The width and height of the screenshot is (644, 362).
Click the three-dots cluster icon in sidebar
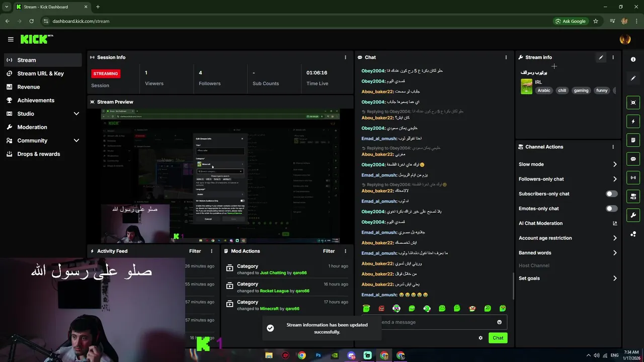point(633,234)
